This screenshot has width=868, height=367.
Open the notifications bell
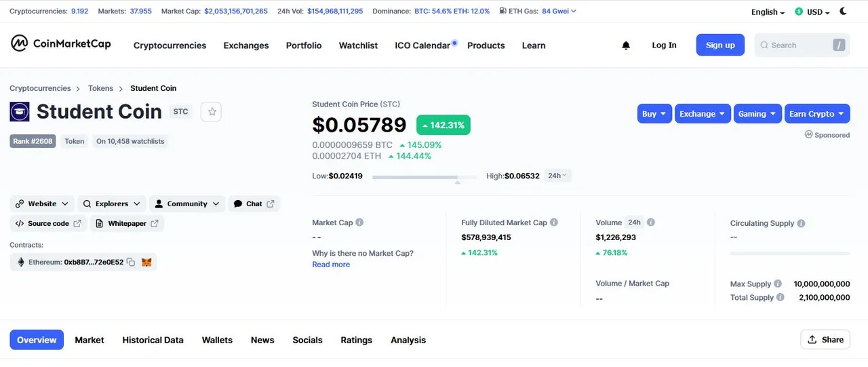626,45
